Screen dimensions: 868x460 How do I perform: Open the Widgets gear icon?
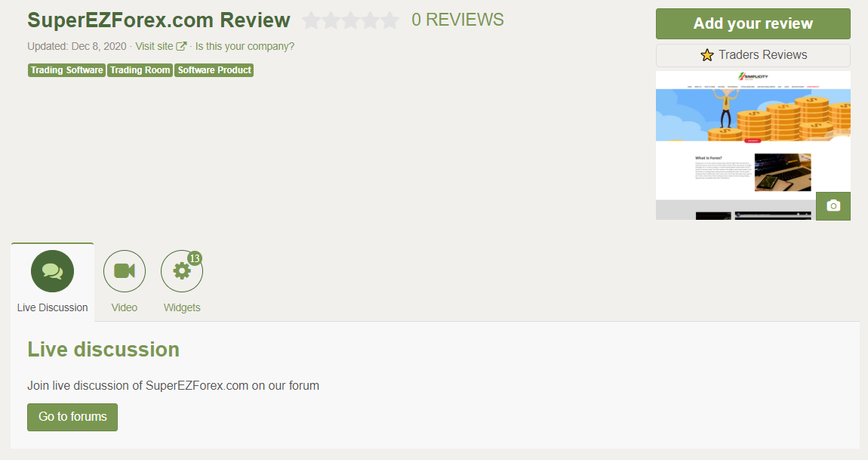pos(182,271)
